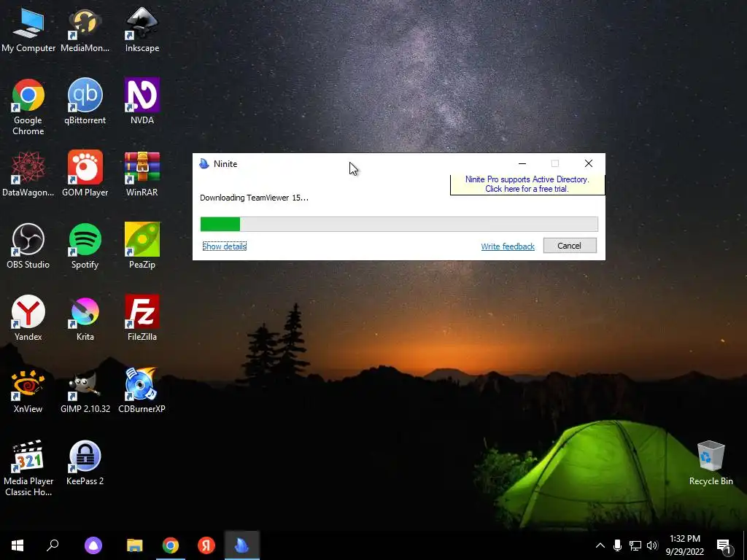Open network status tray icon
This screenshot has width=747, height=560.
tap(635, 545)
